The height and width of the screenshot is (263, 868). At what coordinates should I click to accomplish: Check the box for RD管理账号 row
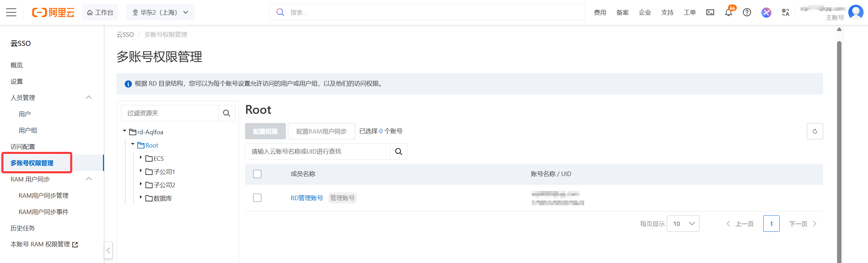(257, 198)
